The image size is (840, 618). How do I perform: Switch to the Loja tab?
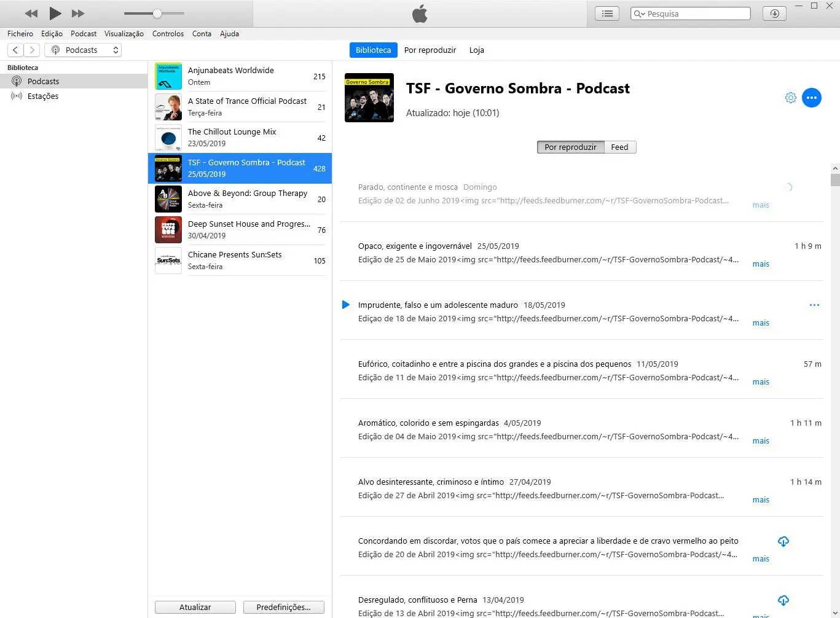pos(477,50)
